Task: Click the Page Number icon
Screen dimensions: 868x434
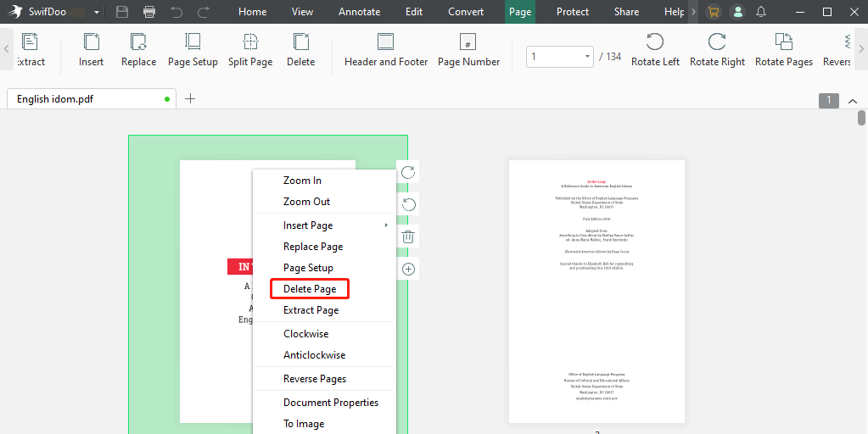Action: 468,42
